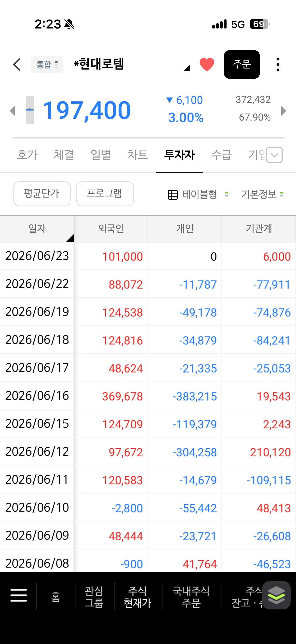Tap the 프로그램 button

coord(105,194)
